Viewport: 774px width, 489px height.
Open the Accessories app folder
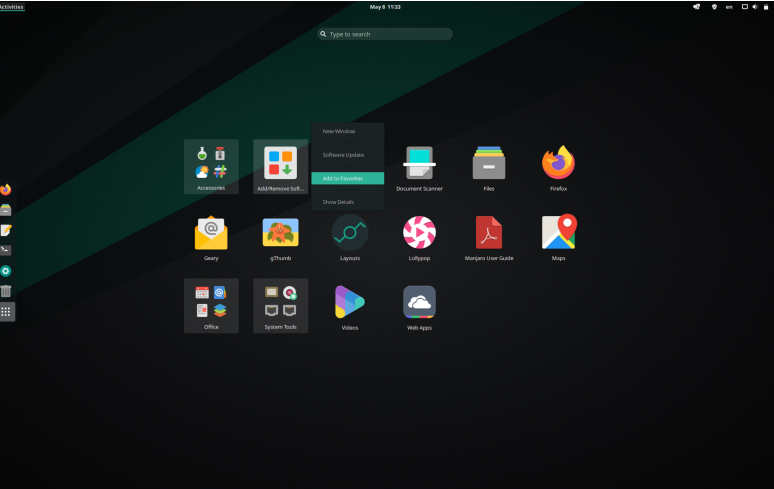click(x=211, y=166)
